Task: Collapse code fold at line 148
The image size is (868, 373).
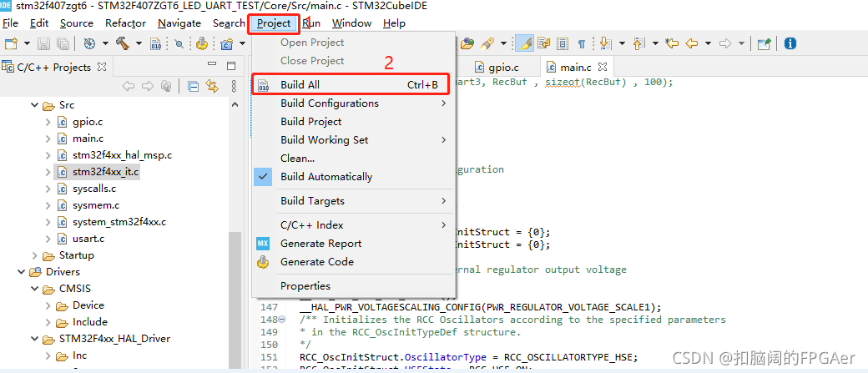Action: click(282, 320)
